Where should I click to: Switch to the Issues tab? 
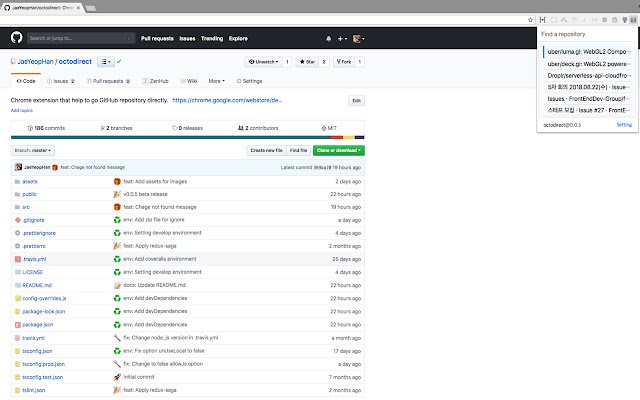pos(61,81)
